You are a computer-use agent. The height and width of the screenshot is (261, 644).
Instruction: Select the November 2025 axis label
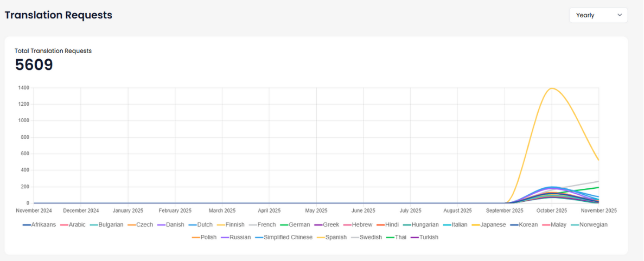(599, 211)
